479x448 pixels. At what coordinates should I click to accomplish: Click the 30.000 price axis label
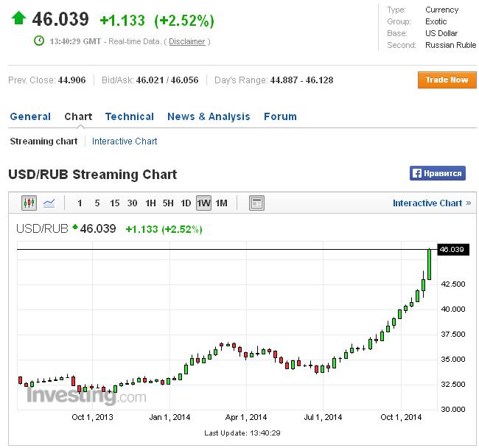click(453, 409)
